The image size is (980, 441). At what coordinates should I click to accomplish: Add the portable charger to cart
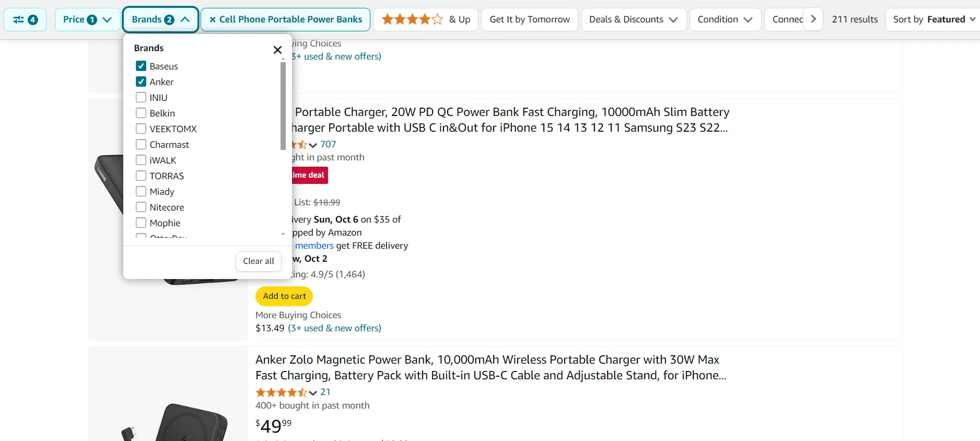click(x=284, y=296)
